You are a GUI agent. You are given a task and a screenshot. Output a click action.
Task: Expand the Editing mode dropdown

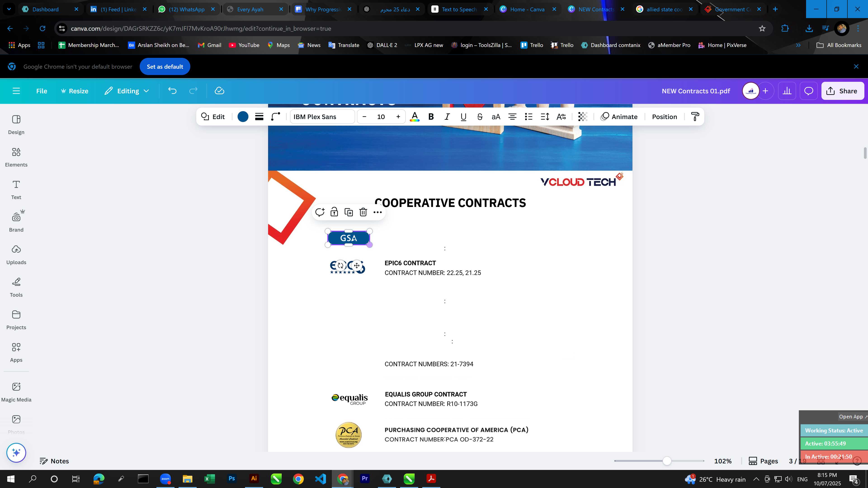point(127,91)
